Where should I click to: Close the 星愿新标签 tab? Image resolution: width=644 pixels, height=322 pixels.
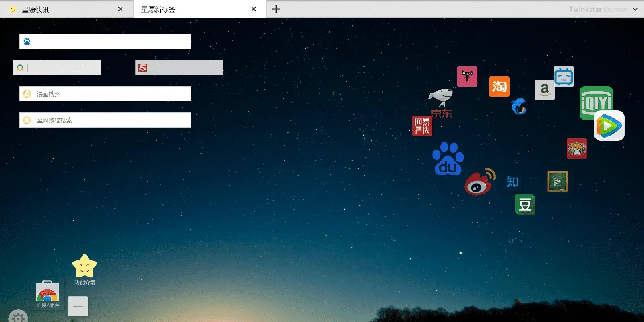(254, 9)
